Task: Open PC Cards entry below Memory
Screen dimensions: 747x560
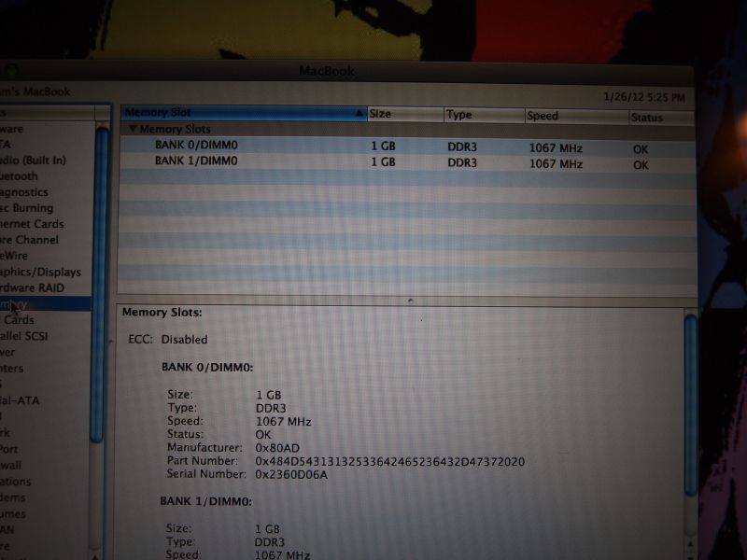Action: click(18, 319)
